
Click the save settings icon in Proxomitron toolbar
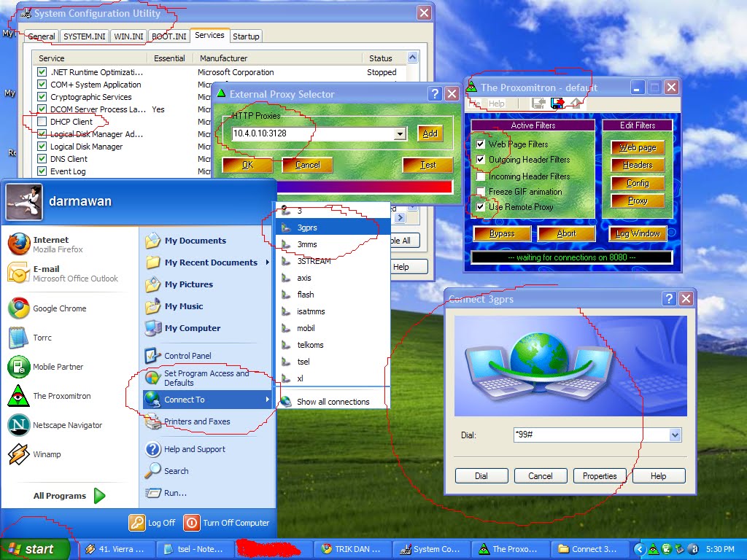(x=556, y=104)
